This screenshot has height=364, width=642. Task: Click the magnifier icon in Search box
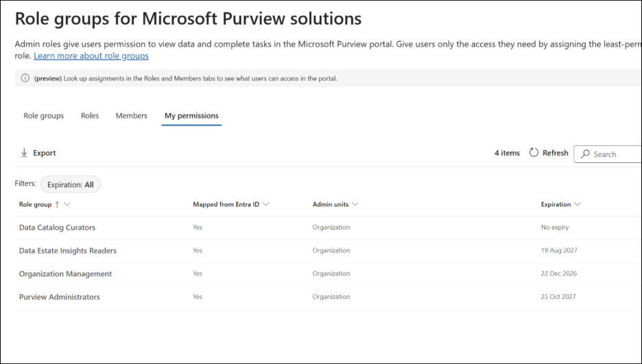tap(585, 154)
